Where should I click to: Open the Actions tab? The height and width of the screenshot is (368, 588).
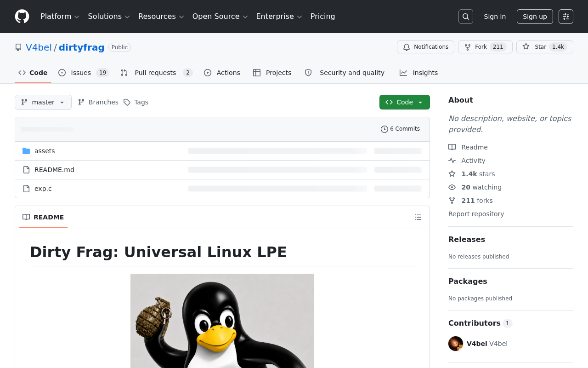tap(222, 73)
